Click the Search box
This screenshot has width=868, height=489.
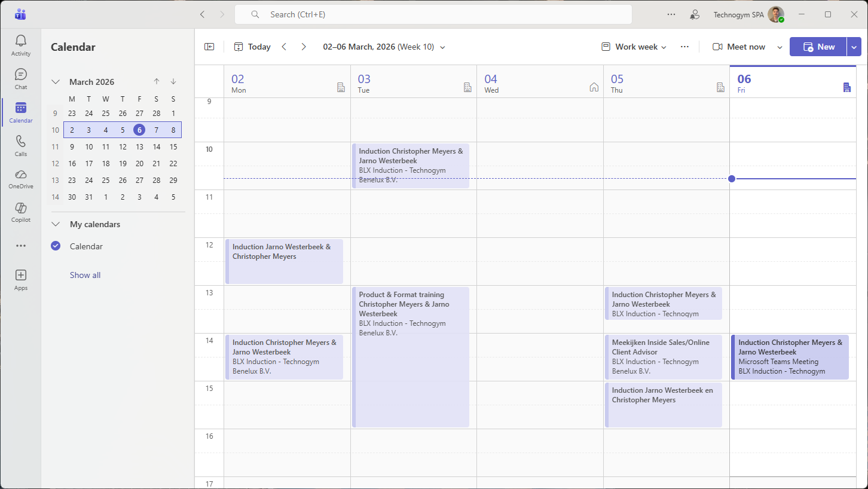(433, 14)
